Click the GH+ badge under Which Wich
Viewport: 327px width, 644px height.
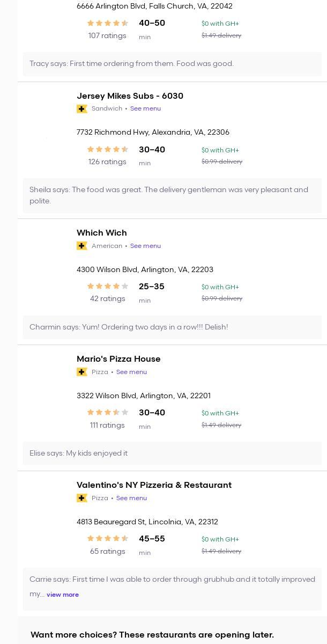pyautogui.click(x=82, y=246)
